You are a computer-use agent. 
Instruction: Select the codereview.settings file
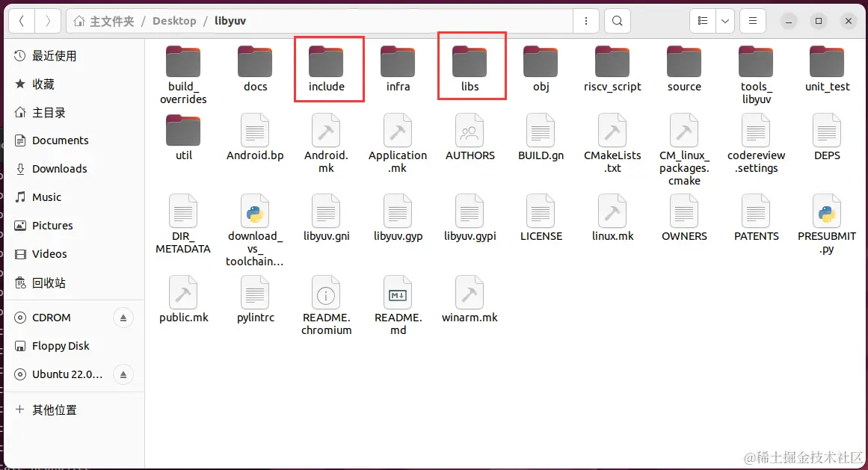(756, 143)
